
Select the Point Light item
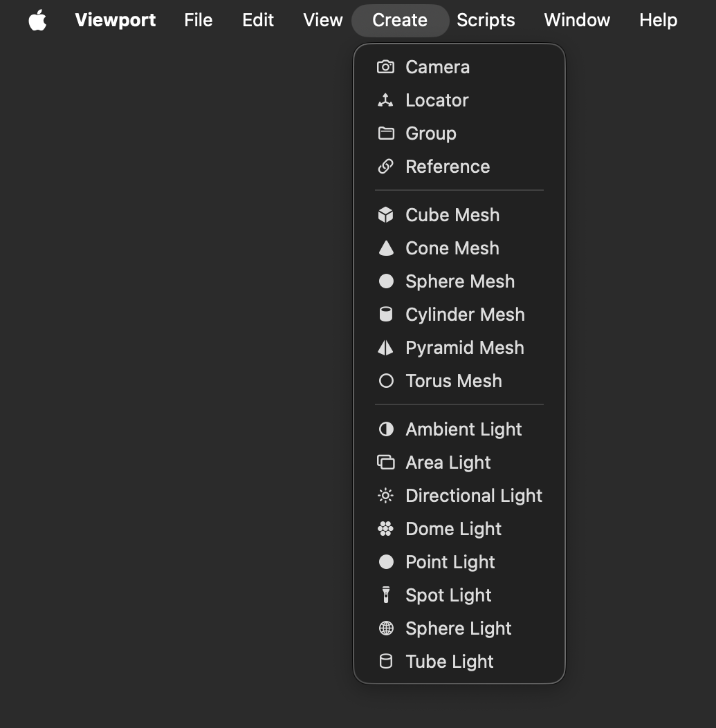coord(459,562)
